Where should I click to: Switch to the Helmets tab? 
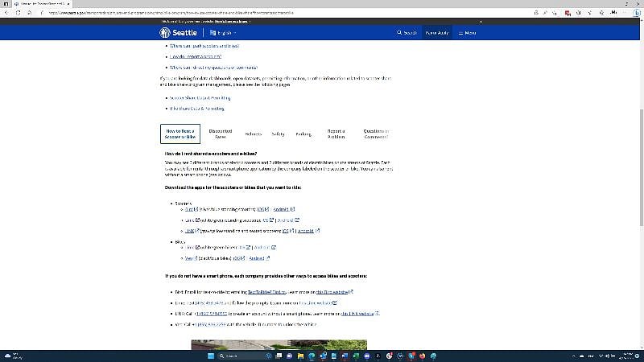253,134
